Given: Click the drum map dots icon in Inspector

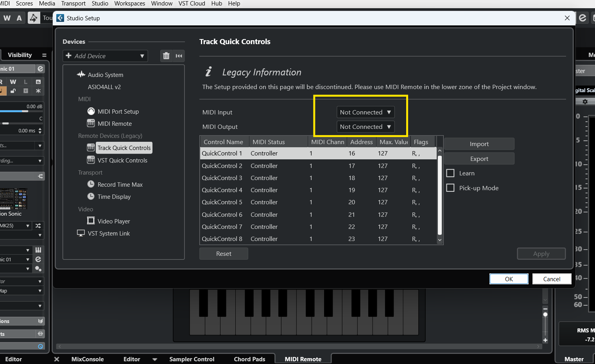Looking at the screenshot, I should tap(38, 269).
